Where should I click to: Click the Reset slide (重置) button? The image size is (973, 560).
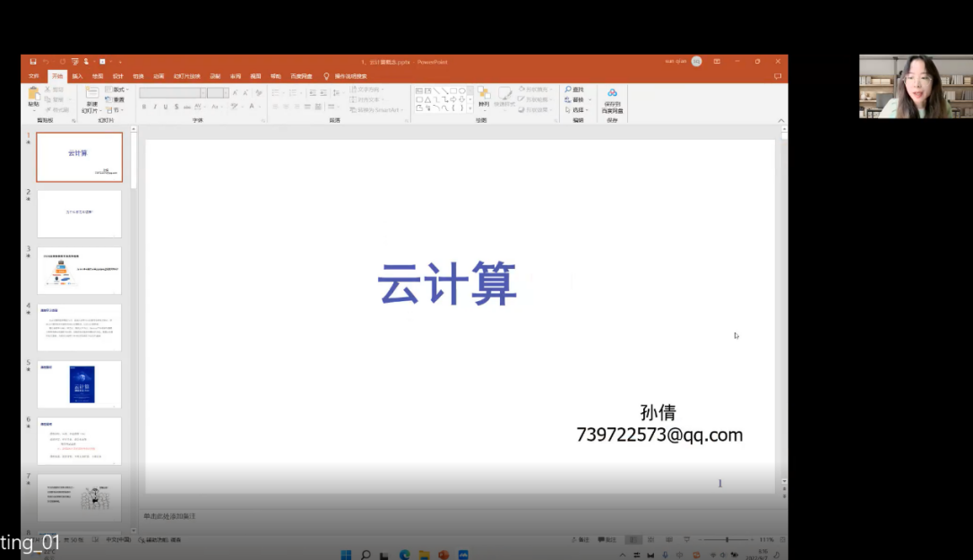115,100
